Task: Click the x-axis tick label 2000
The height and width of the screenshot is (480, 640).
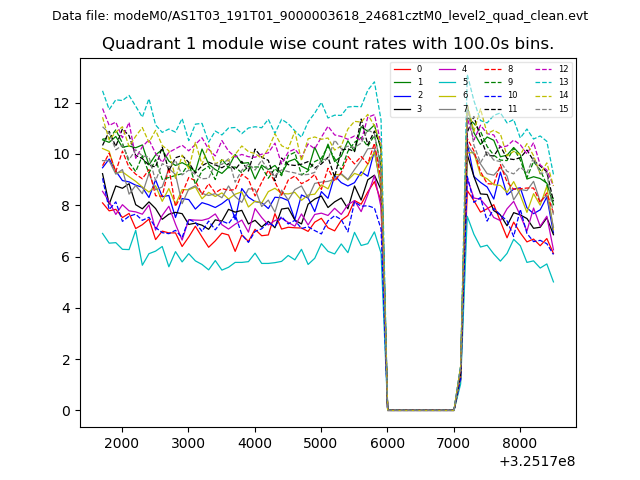Action: point(121,443)
